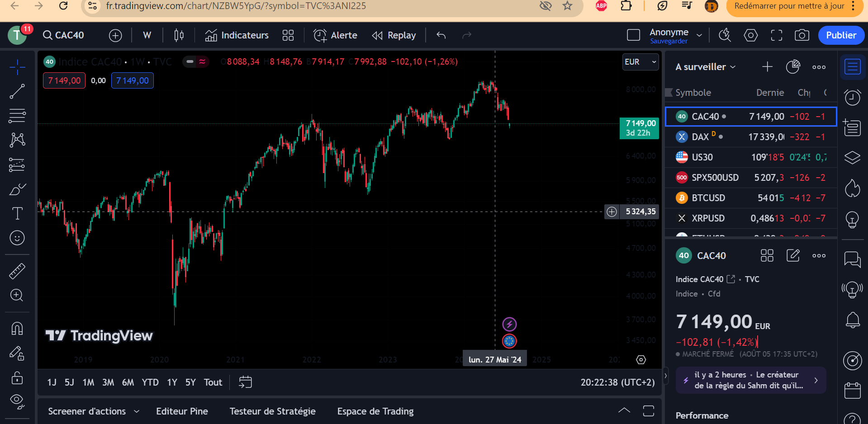Toggle lock all drawing tools
Screen dimensions: 868x424
click(x=17, y=377)
